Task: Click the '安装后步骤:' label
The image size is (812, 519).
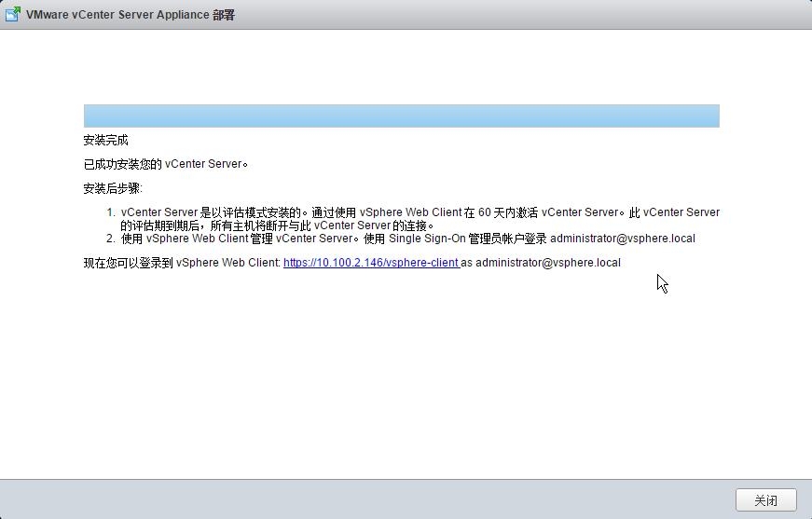Action: point(113,188)
